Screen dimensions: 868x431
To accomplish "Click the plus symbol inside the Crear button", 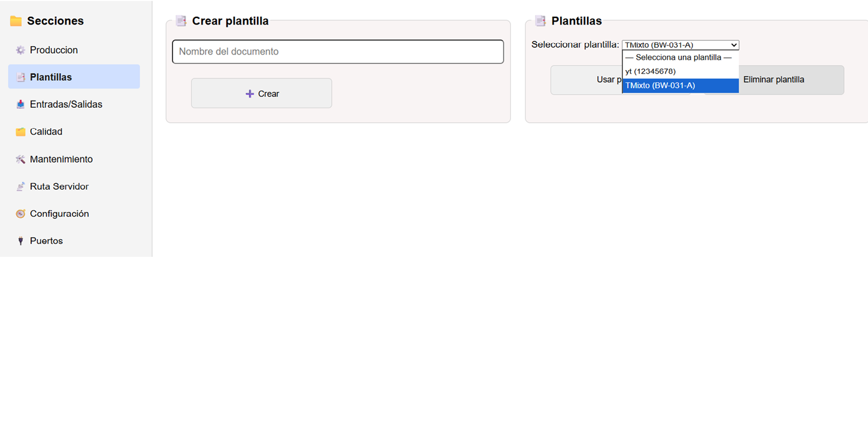I will [x=250, y=93].
